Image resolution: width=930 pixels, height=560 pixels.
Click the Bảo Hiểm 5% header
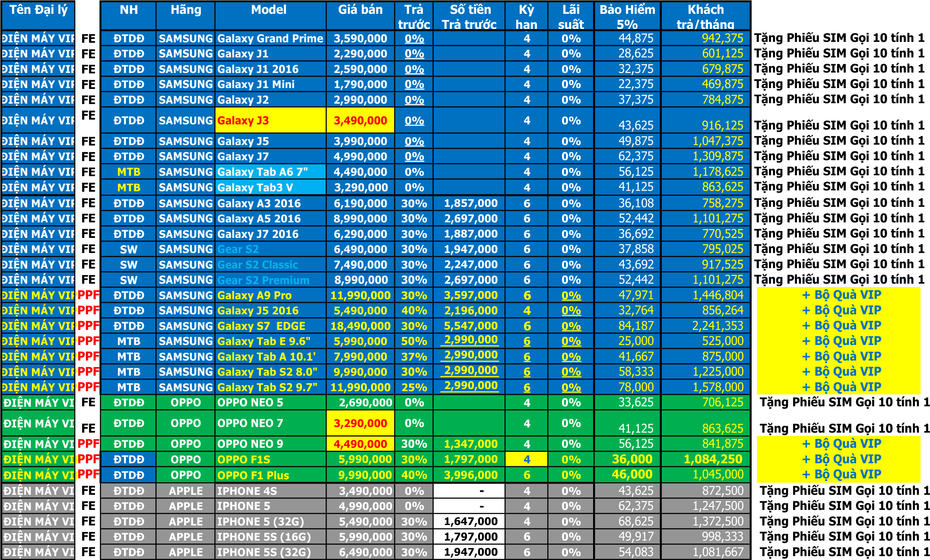627,16
